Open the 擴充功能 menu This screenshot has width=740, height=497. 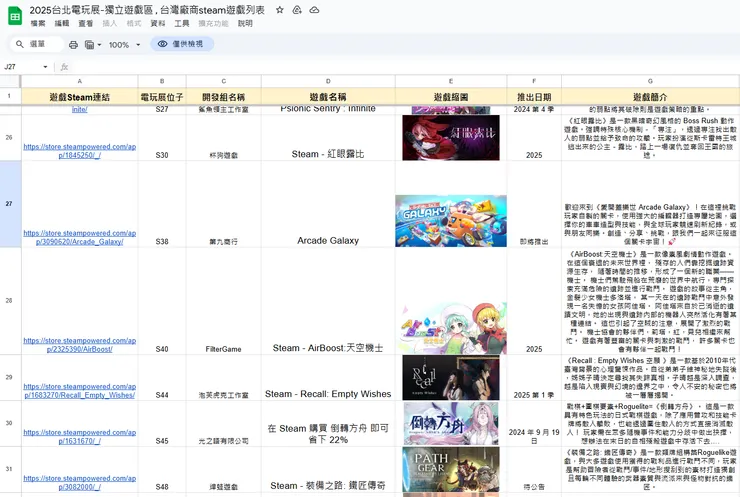point(213,24)
